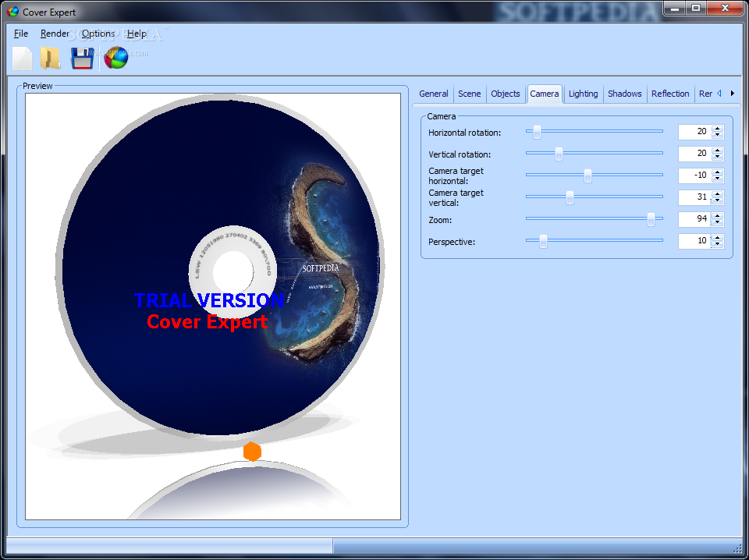Decrease Camera target vertical with down spinner
The height and width of the screenshot is (560, 749).
tap(717, 201)
